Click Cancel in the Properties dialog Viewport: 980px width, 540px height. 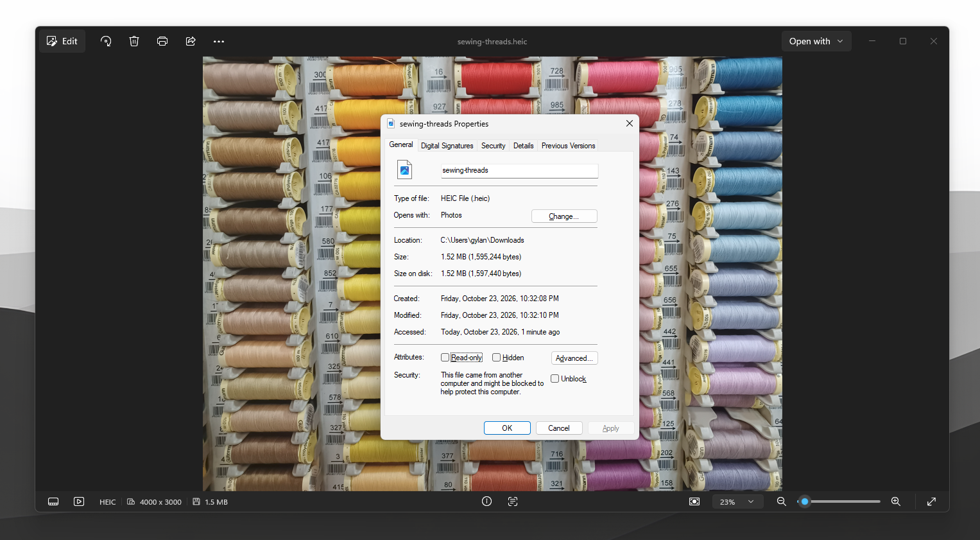pyautogui.click(x=559, y=428)
